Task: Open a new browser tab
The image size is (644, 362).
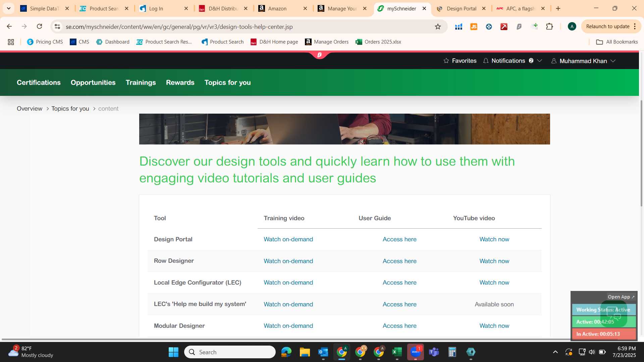Action: (x=558, y=8)
